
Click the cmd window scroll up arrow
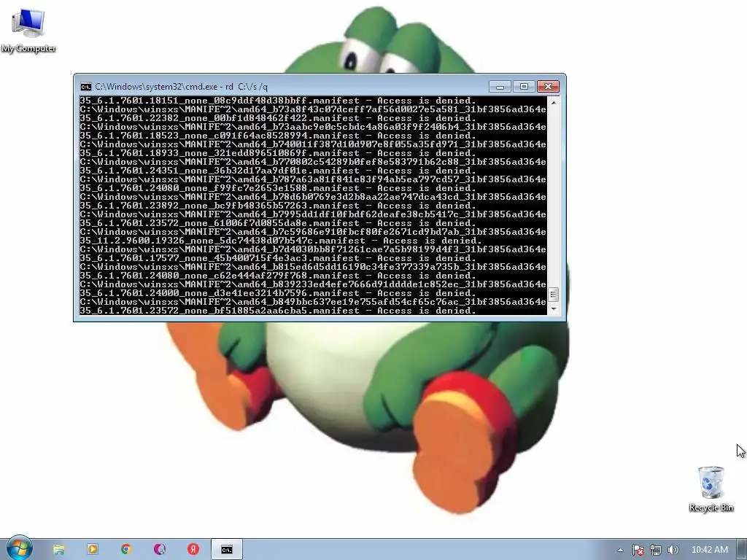[x=554, y=102]
